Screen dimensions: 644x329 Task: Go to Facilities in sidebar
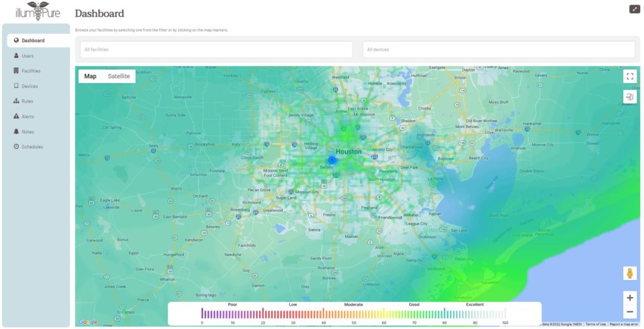point(31,71)
